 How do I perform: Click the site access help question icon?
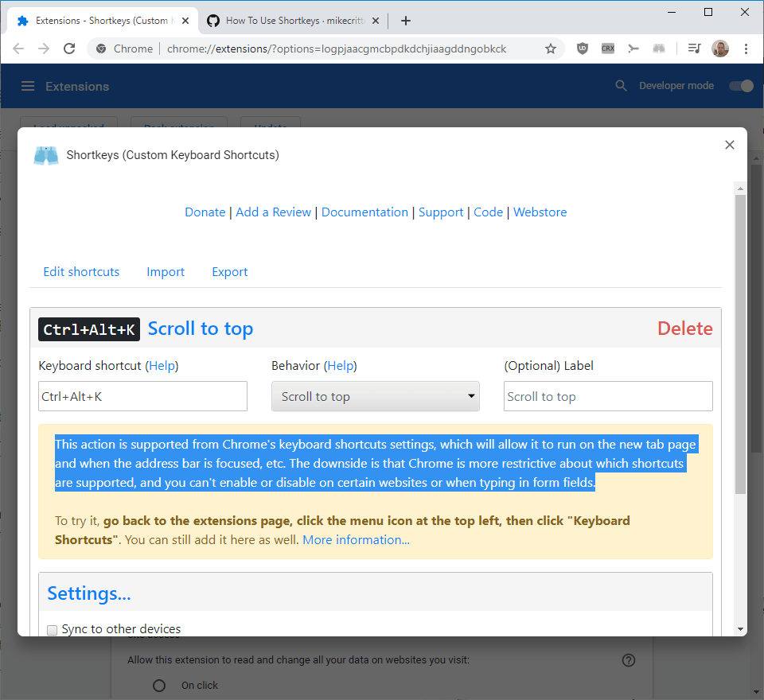coord(629,660)
